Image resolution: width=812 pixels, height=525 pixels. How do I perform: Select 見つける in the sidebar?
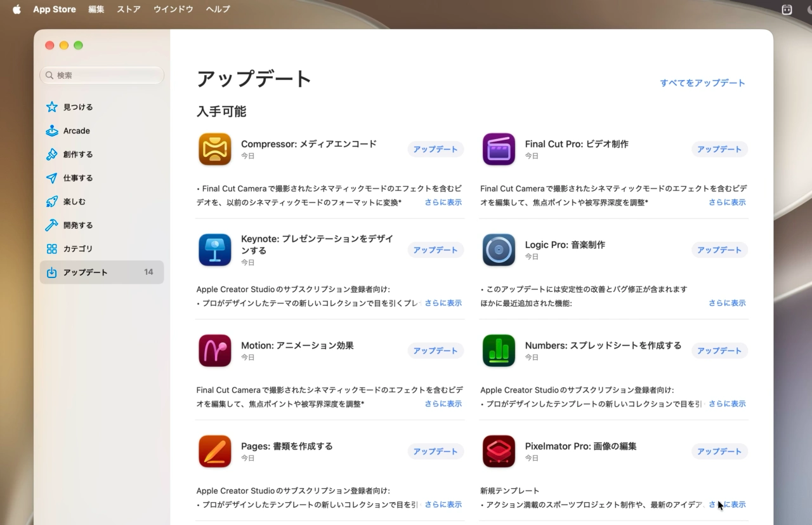(x=101, y=107)
